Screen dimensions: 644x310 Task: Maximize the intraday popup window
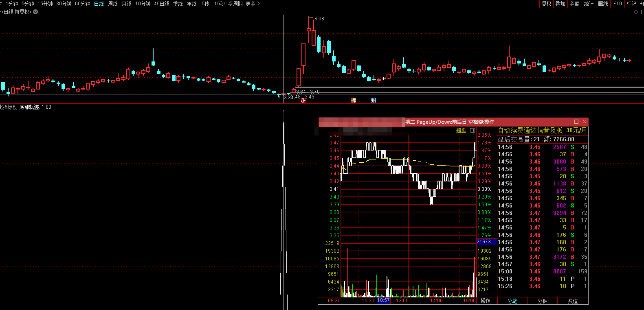pyautogui.click(x=576, y=122)
